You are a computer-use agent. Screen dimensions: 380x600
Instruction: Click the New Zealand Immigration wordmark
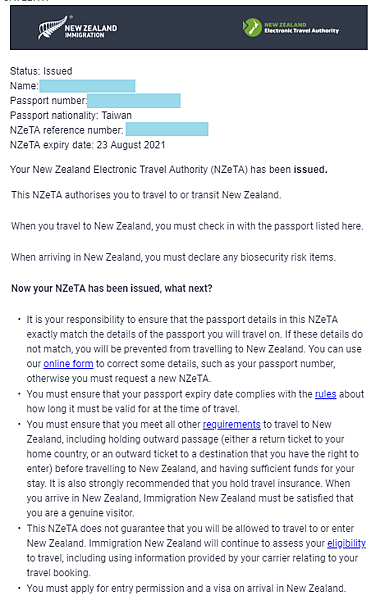(x=91, y=31)
